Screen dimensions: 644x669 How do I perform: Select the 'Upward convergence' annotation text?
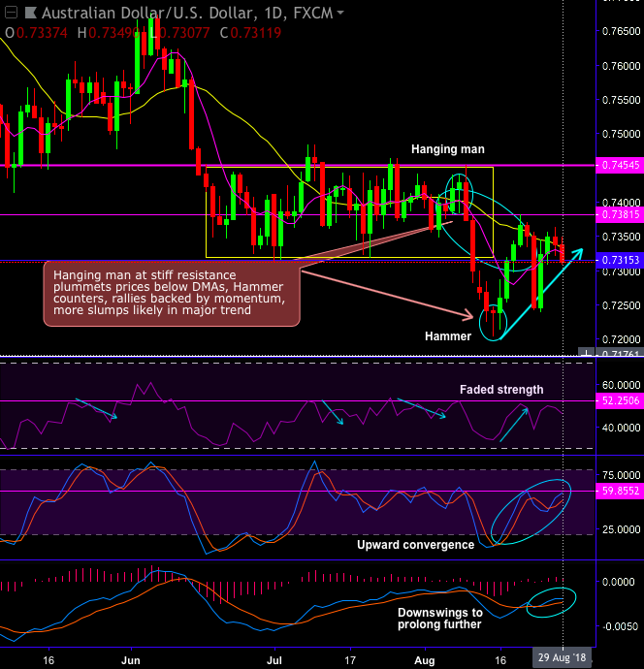(x=416, y=545)
